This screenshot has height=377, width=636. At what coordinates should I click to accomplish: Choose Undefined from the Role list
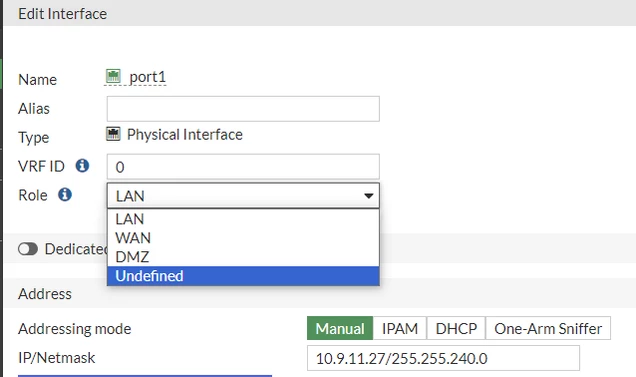point(243,276)
